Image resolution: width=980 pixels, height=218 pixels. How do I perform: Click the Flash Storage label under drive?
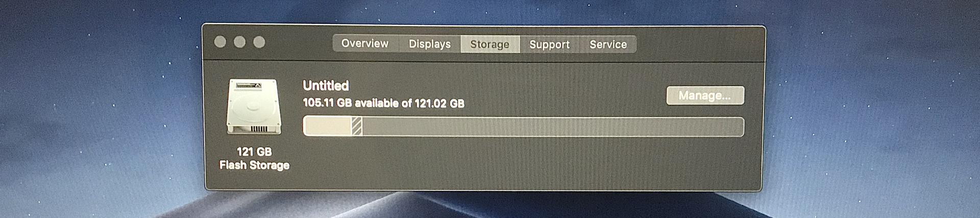[254, 165]
